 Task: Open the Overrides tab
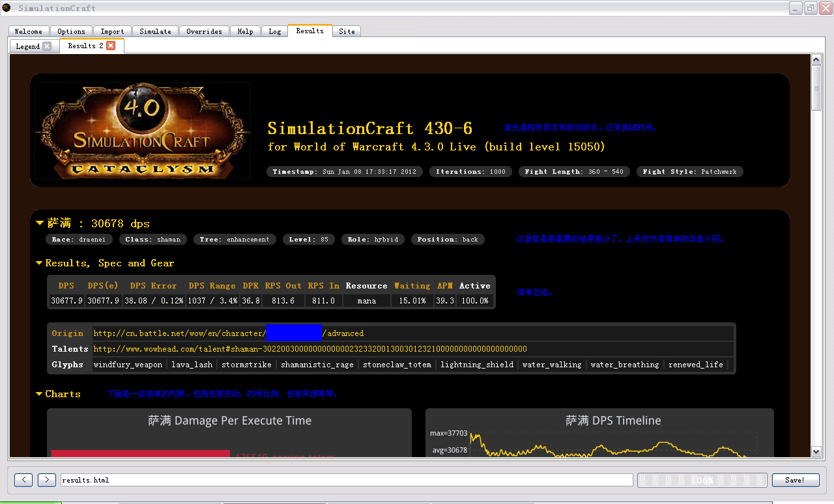(x=204, y=31)
